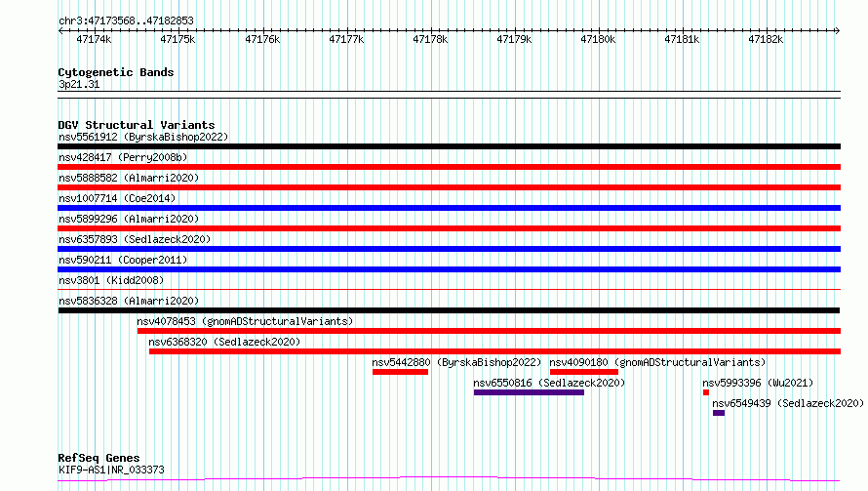Select the nsv428417 (Perry2008b) label

click(x=123, y=157)
